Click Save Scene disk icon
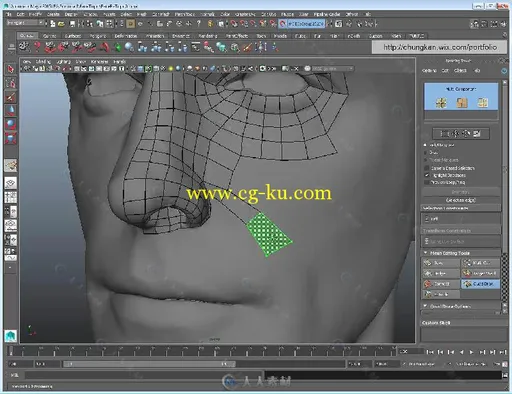The height and width of the screenshot is (394, 512). pos(72,24)
